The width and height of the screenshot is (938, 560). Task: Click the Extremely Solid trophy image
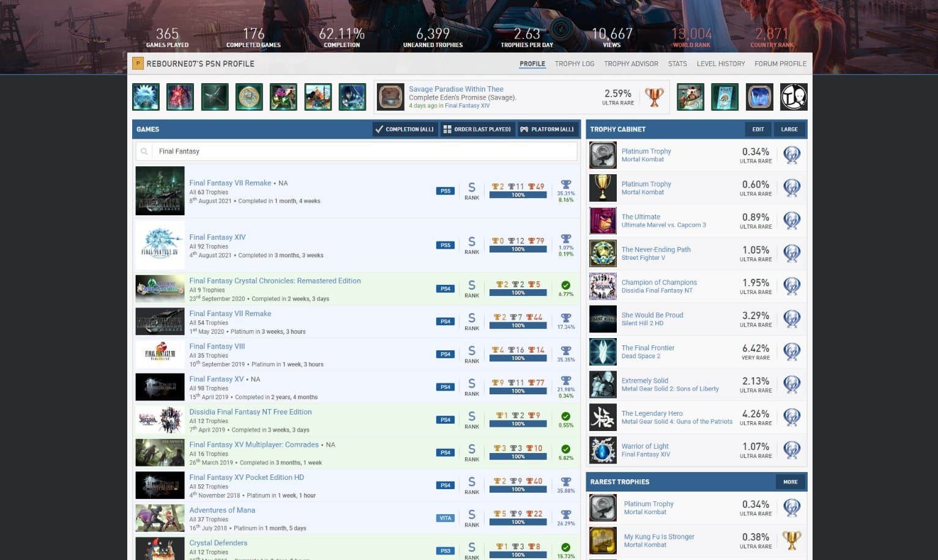[603, 385]
